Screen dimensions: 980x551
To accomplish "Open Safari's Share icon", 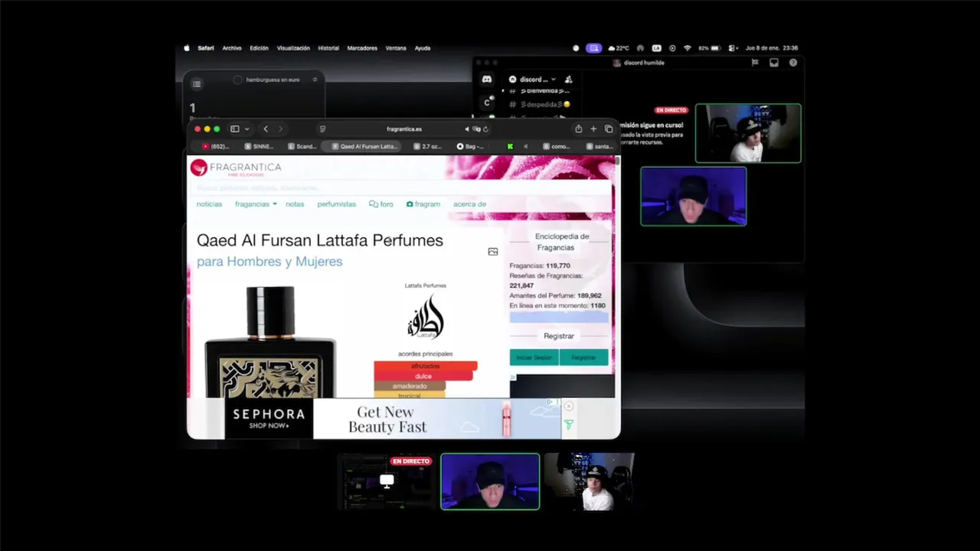I will [579, 129].
